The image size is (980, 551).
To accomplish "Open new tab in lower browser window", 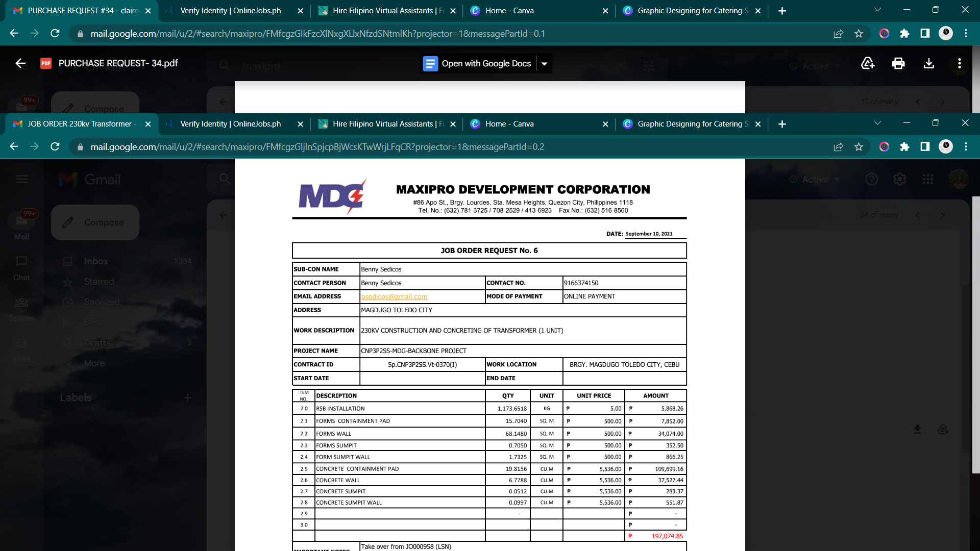I will [782, 124].
